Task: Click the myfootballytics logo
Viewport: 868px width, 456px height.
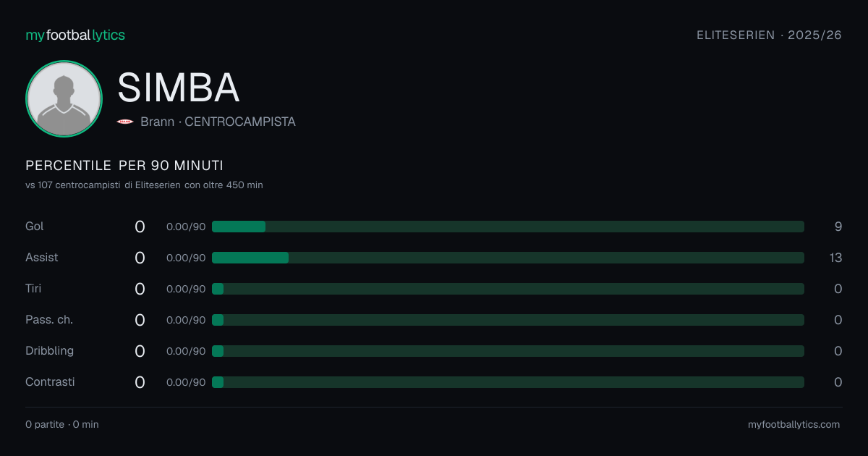Action: click(75, 35)
